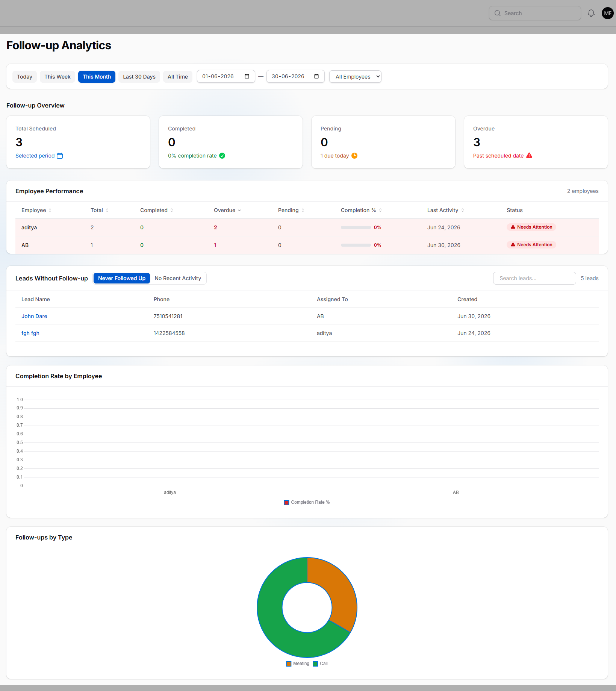Image resolution: width=616 pixels, height=691 pixels.
Task: Click 'Past scheduled date' text
Action: coord(498,156)
